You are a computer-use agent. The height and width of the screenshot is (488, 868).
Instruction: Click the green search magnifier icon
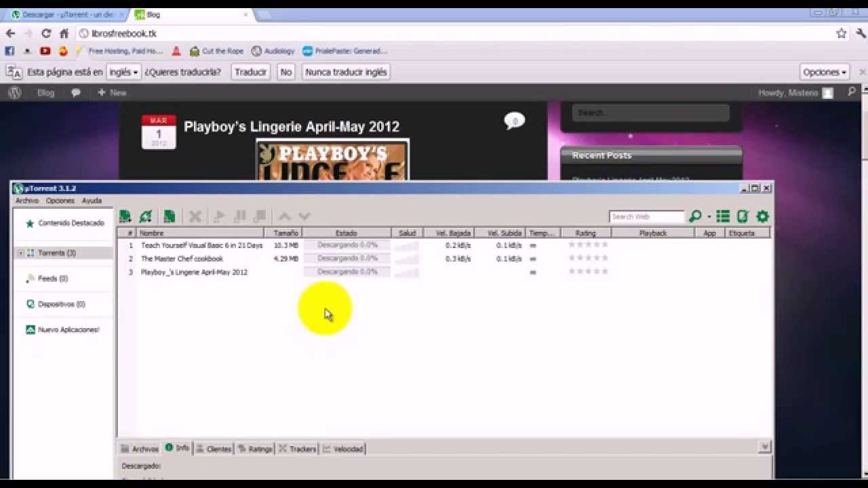(694, 216)
